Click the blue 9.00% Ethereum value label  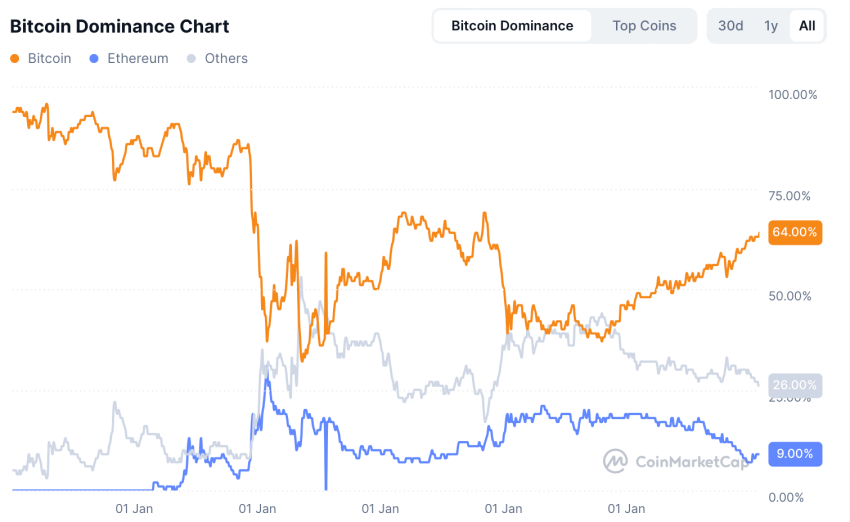point(795,453)
